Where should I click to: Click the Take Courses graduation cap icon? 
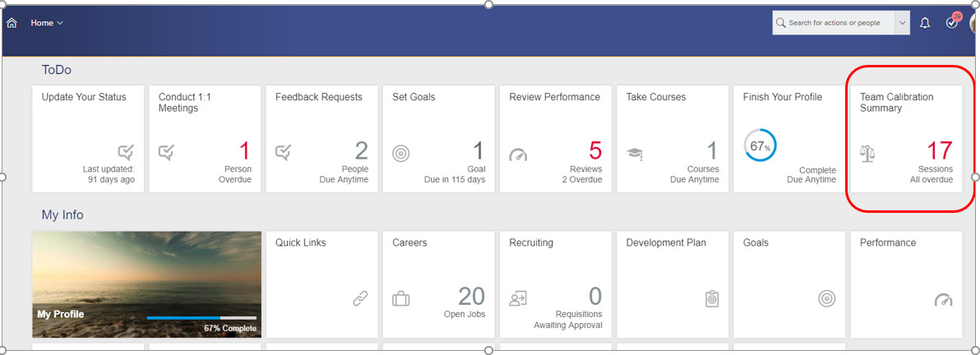click(x=635, y=154)
